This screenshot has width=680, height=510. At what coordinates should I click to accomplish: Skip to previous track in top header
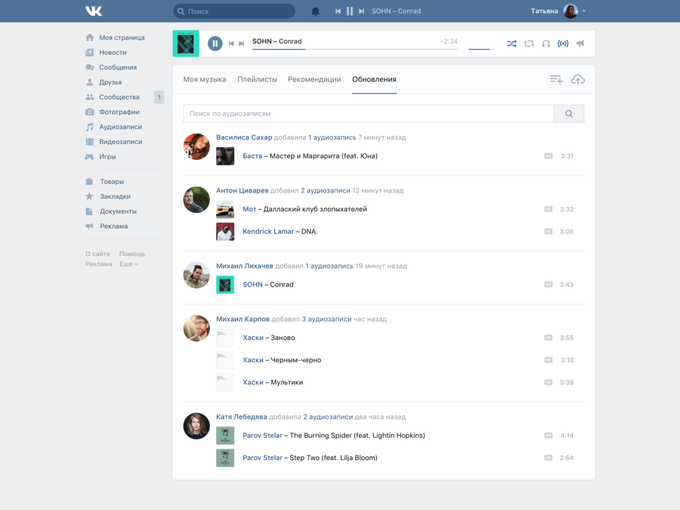pos(338,11)
